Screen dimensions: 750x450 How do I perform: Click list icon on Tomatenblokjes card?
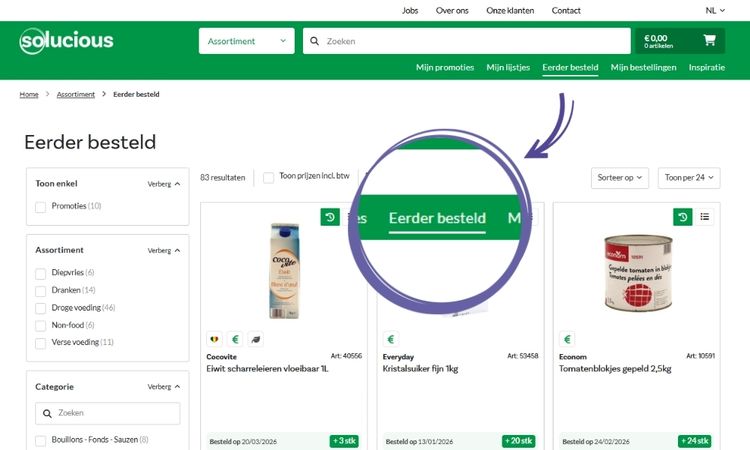click(704, 217)
